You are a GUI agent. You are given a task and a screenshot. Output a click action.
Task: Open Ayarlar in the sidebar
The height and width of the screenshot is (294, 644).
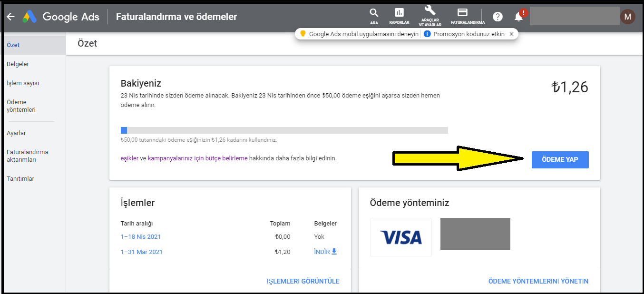[x=16, y=133]
